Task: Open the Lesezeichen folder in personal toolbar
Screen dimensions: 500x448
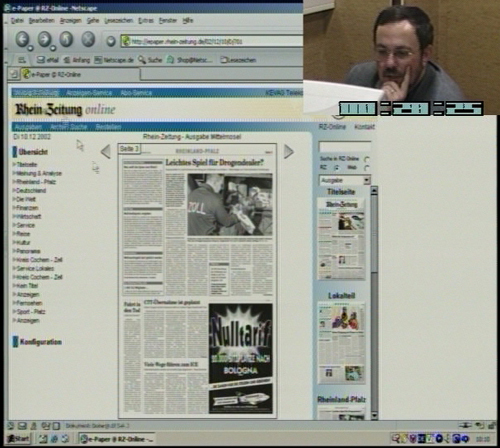Action: click(x=238, y=60)
